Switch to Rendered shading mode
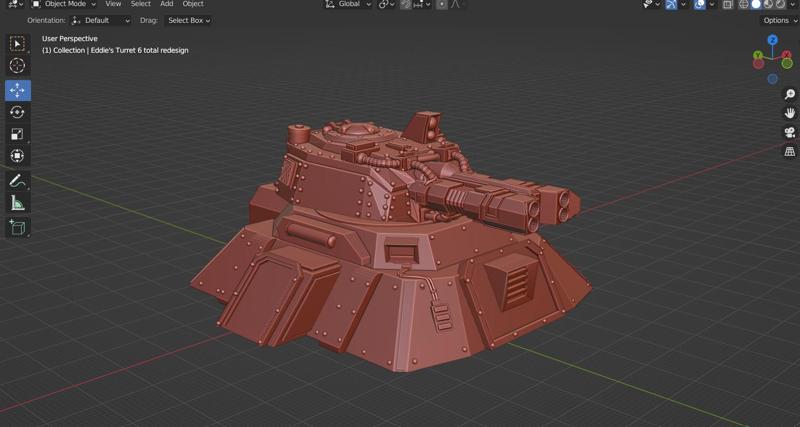The image size is (800, 427). tap(780, 4)
